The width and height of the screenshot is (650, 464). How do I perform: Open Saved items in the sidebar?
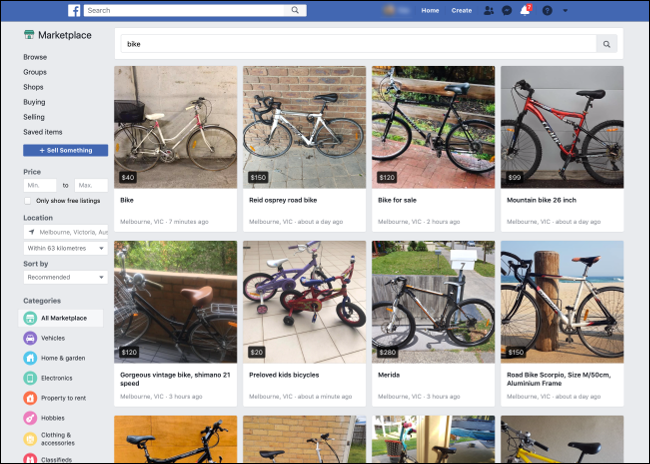click(43, 132)
